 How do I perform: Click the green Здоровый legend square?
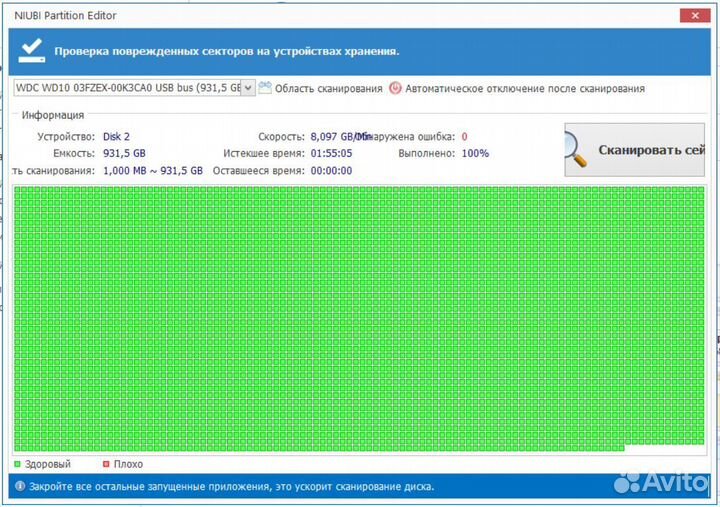click(17, 464)
